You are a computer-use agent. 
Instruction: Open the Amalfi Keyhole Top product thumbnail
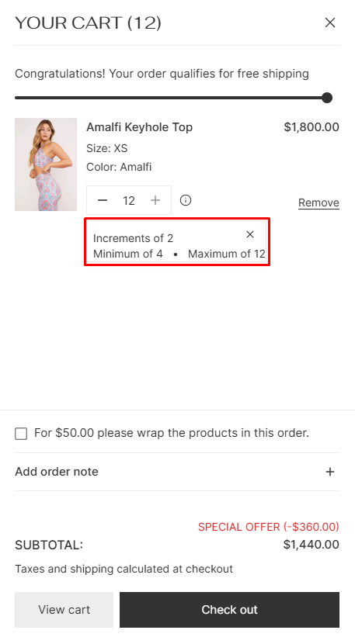click(x=46, y=164)
